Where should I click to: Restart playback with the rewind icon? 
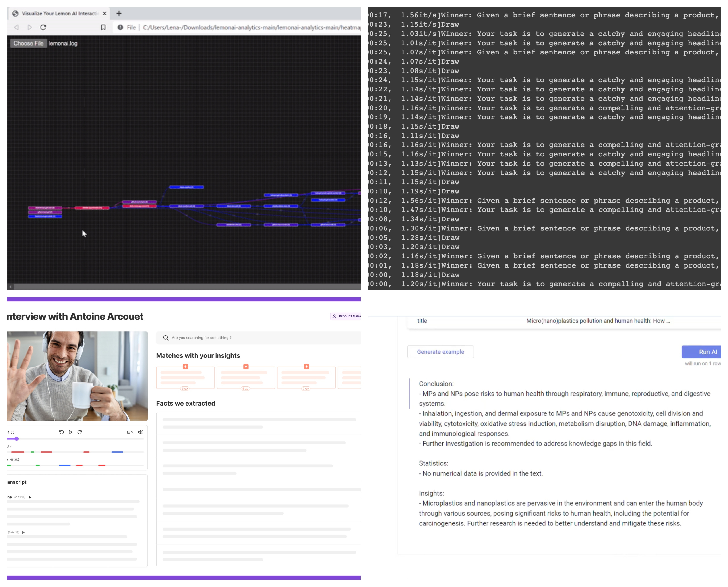click(x=61, y=432)
